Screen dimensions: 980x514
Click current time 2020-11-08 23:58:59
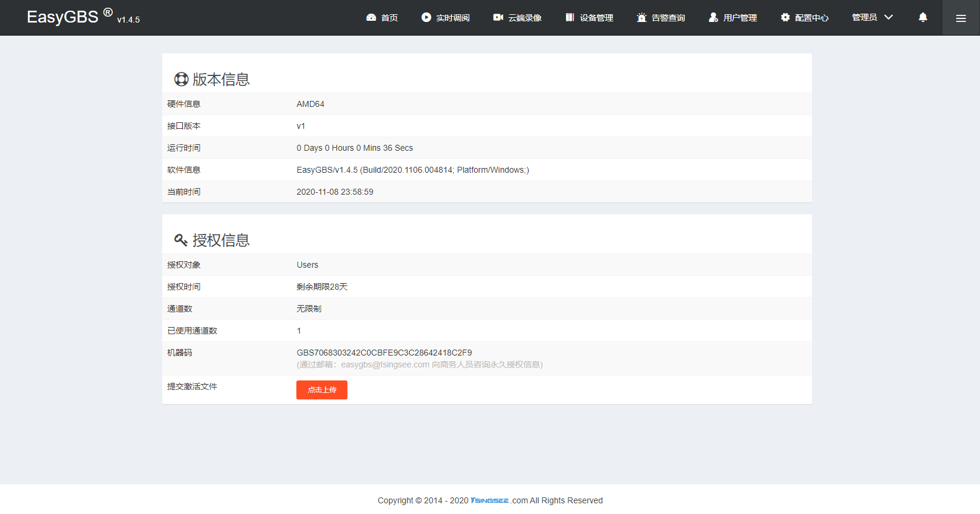[x=335, y=192]
